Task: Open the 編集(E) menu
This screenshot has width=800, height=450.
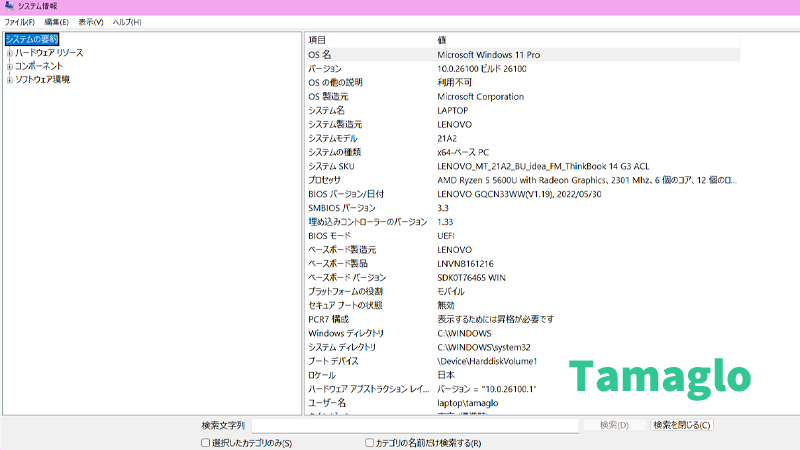Action: point(56,22)
